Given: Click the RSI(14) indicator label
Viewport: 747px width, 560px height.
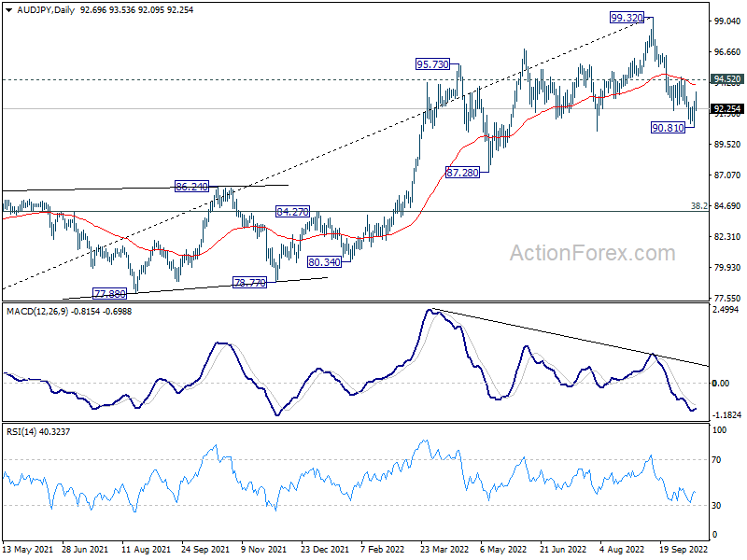Looking at the screenshot, I should click(x=21, y=430).
